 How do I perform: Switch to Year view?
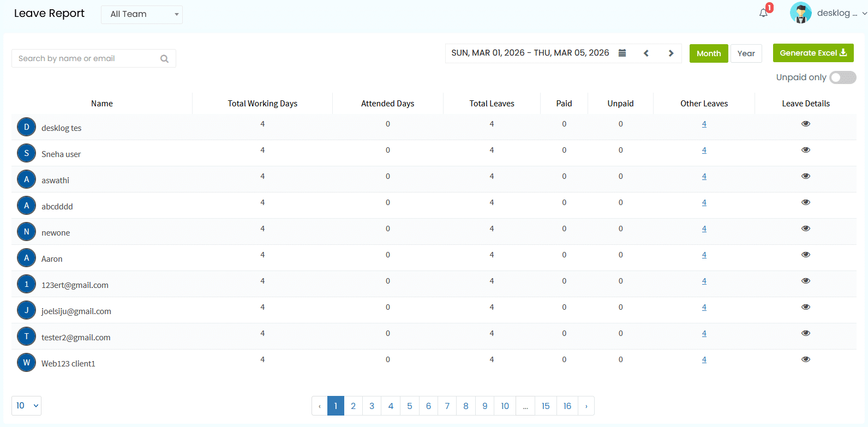746,53
